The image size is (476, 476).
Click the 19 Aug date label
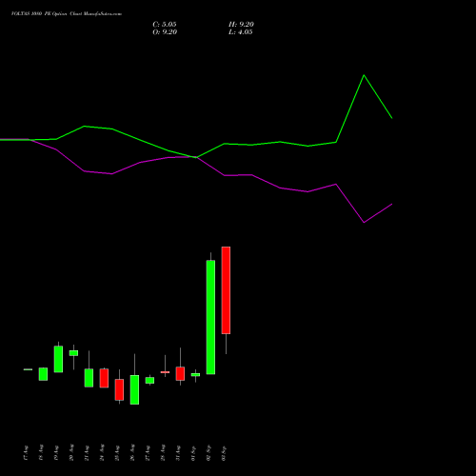56,453
